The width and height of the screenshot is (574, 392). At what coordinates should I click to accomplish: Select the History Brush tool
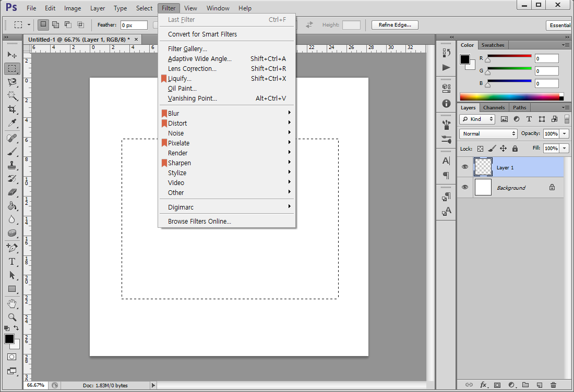(12, 179)
